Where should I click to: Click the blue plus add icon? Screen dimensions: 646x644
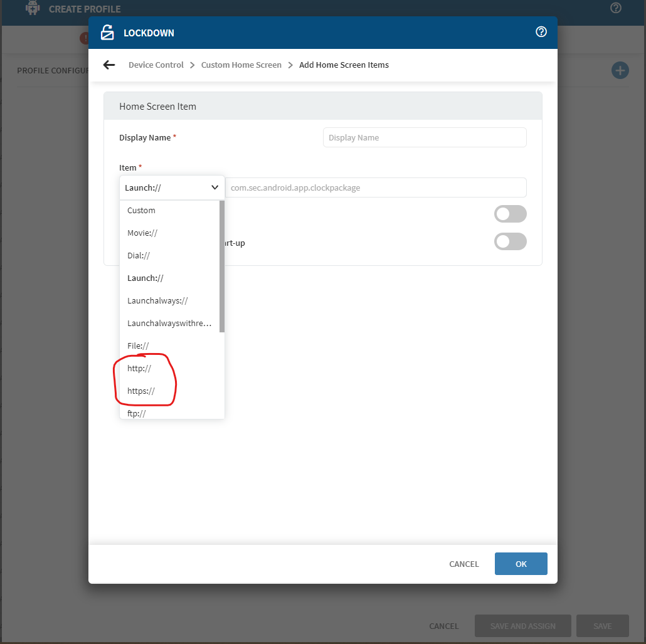click(x=620, y=70)
